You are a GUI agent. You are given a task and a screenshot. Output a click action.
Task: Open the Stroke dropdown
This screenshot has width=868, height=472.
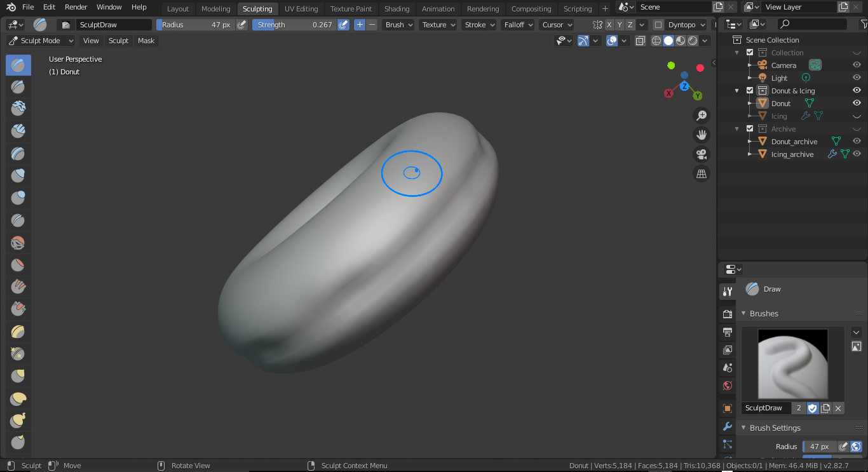479,25
